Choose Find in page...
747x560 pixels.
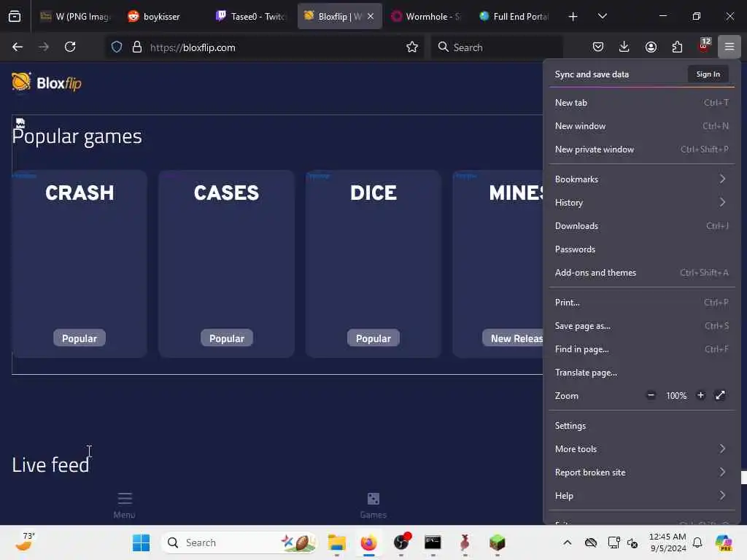[642, 349]
